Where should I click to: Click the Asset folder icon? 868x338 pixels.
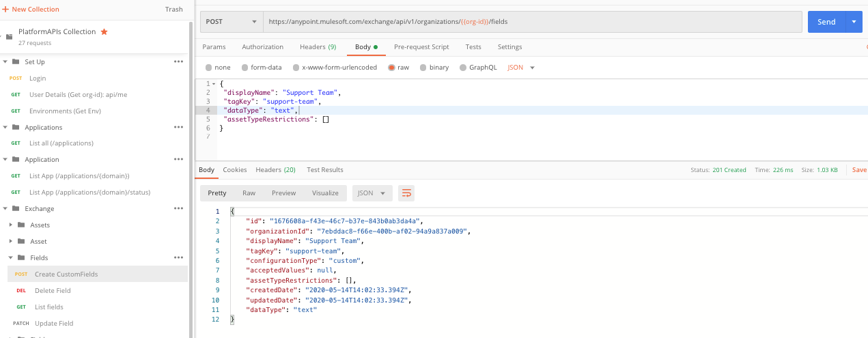(21, 241)
